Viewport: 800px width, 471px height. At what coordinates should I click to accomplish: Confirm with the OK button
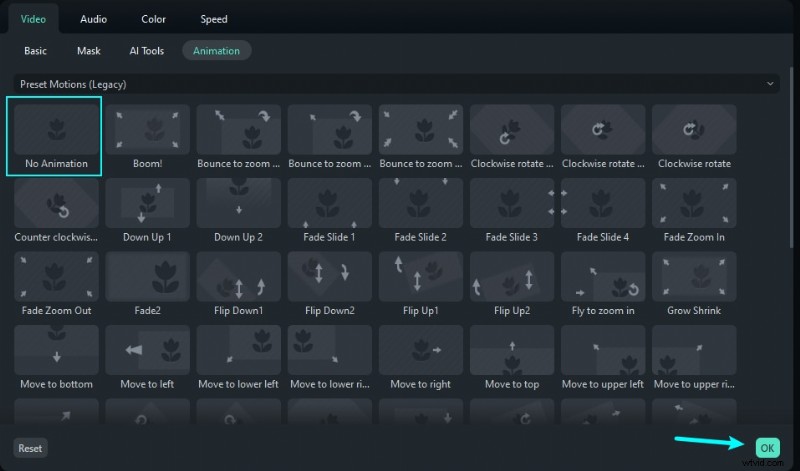(x=767, y=448)
